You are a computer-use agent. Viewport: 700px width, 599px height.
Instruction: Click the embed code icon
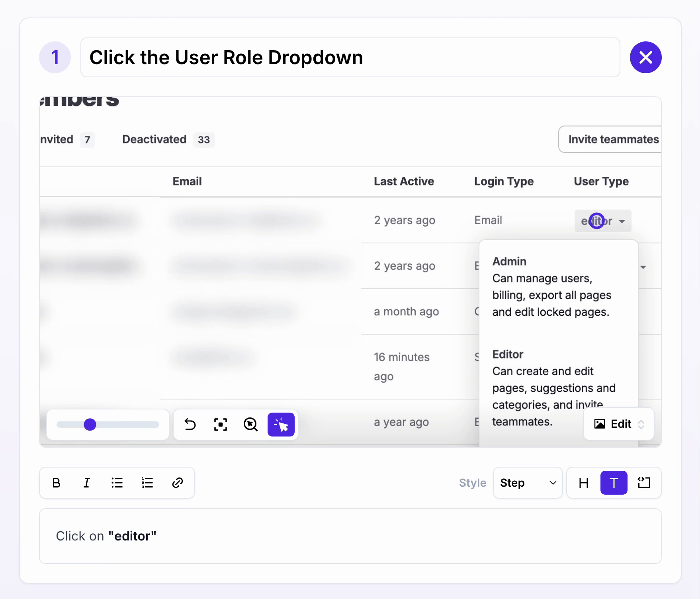point(644,483)
